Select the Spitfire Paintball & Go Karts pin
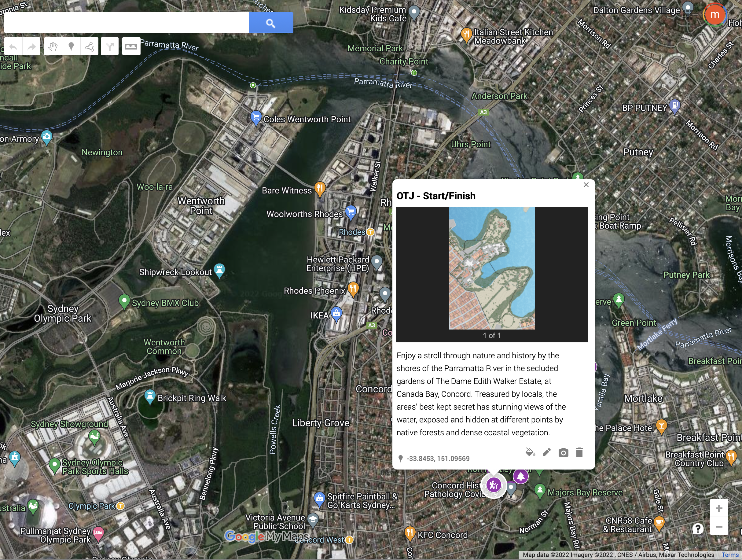Image resolution: width=742 pixels, height=560 pixels. tap(319, 499)
